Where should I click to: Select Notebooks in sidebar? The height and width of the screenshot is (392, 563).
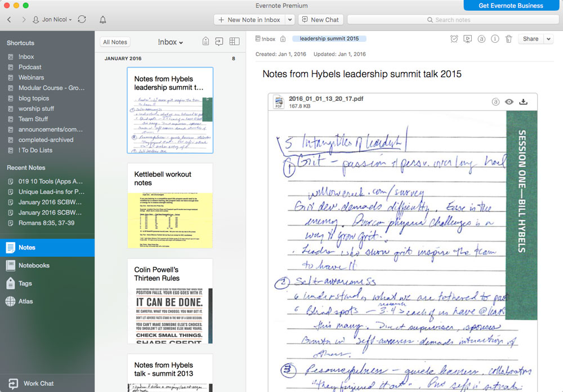click(47, 265)
